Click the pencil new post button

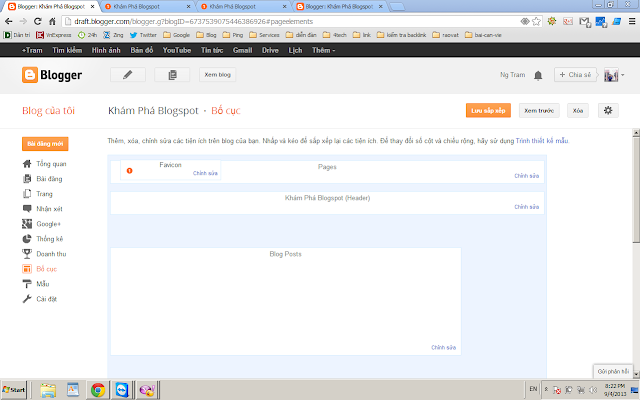coord(128,75)
